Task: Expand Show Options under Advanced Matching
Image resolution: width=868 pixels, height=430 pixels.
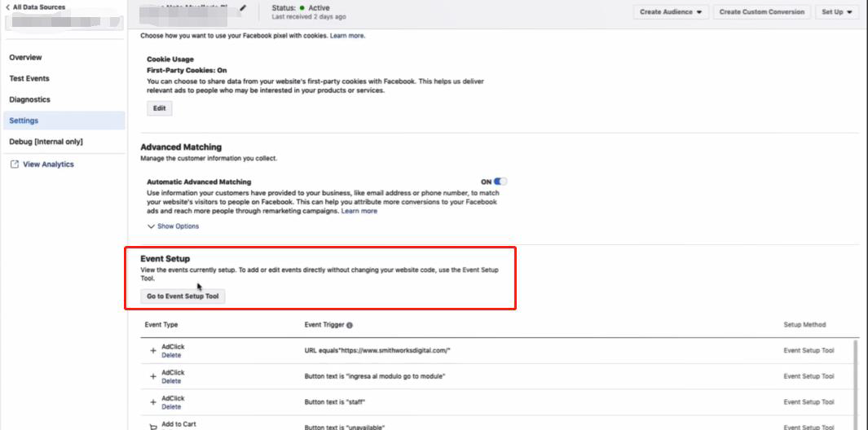Action: [174, 226]
